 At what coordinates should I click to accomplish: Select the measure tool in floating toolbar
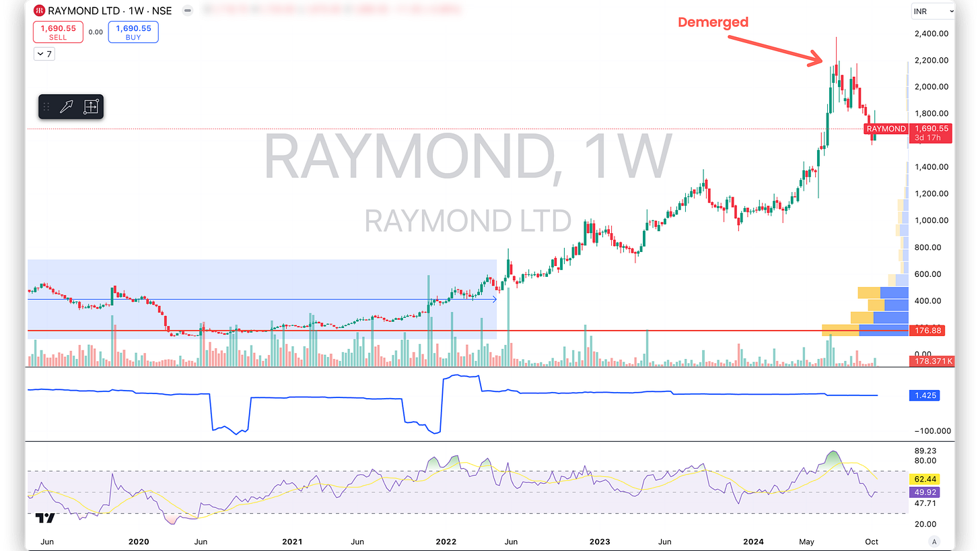point(91,106)
